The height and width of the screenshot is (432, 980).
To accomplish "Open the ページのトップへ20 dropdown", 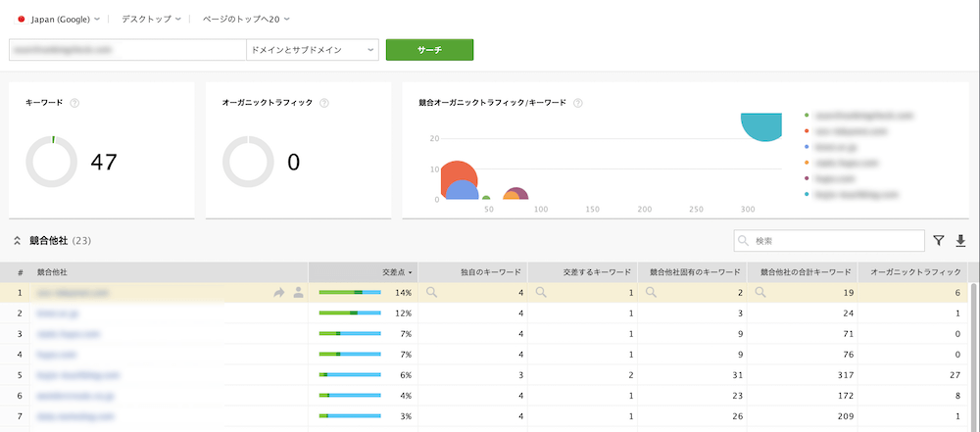I will coord(246,20).
